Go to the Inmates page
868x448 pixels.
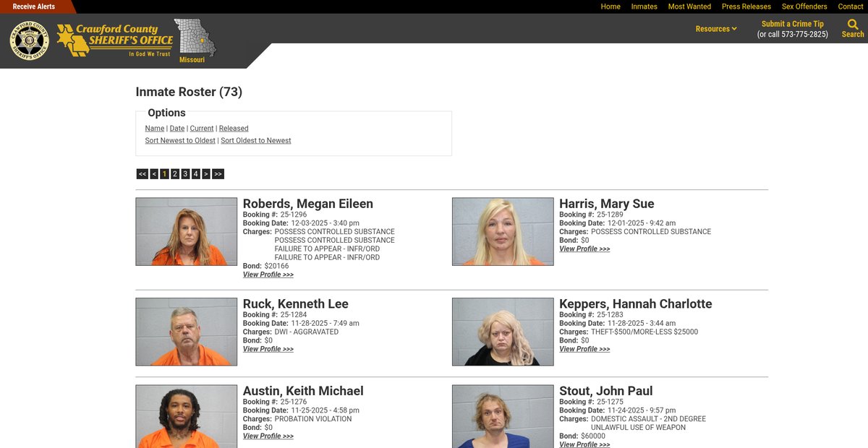pyautogui.click(x=644, y=7)
